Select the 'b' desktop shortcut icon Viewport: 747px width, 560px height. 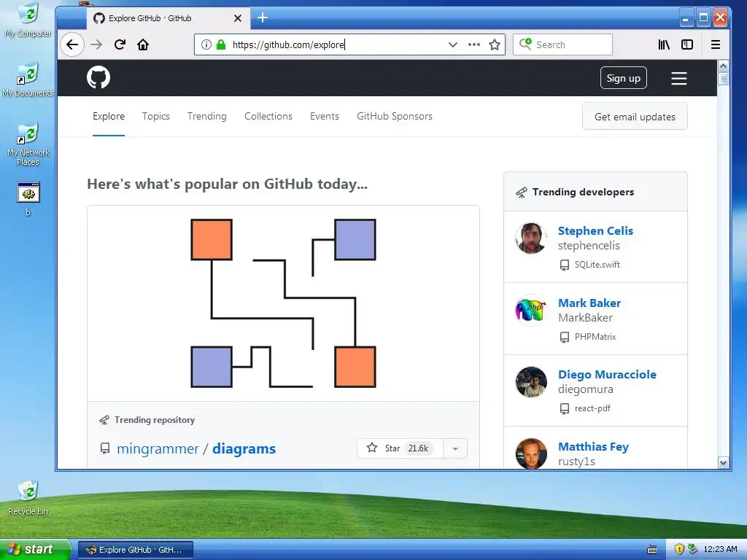pyautogui.click(x=28, y=199)
